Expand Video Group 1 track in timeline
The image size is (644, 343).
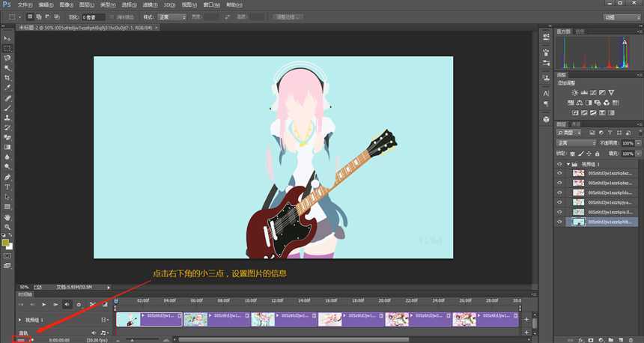tap(20, 320)
